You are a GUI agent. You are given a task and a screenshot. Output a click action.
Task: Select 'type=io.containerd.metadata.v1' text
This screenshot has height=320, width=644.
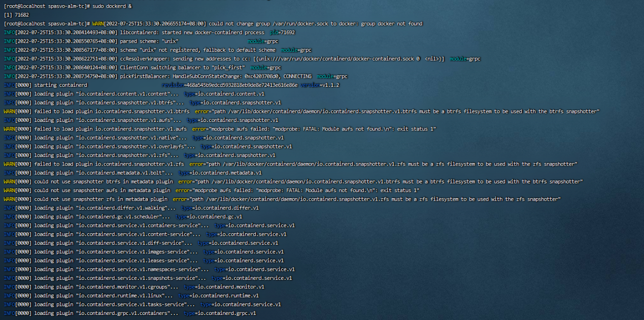[x=221, y=173]
